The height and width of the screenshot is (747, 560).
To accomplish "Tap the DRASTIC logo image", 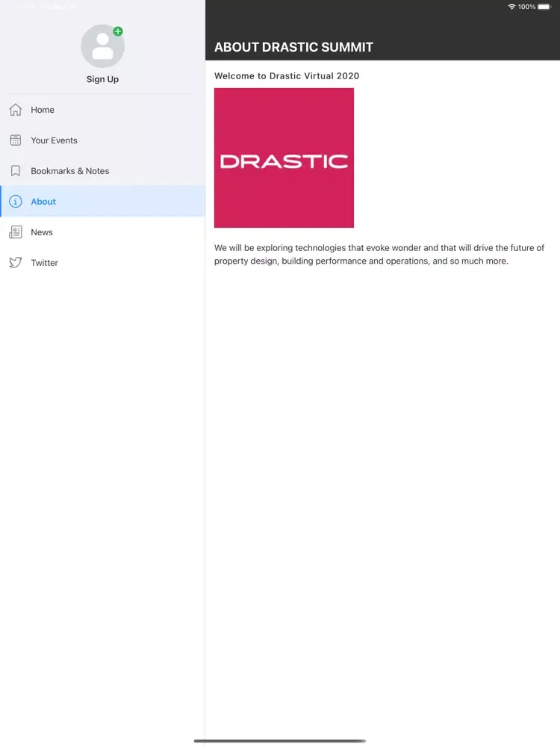I will tap(284, 158).
